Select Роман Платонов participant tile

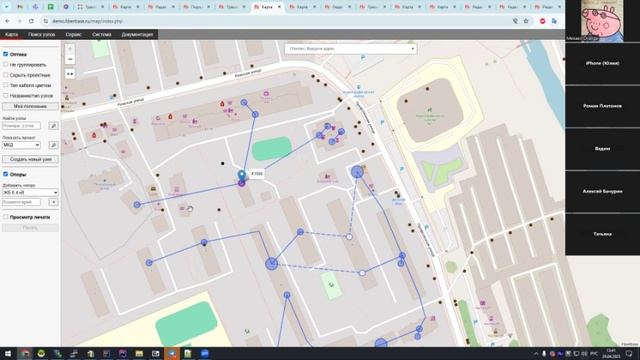point(602,106)
